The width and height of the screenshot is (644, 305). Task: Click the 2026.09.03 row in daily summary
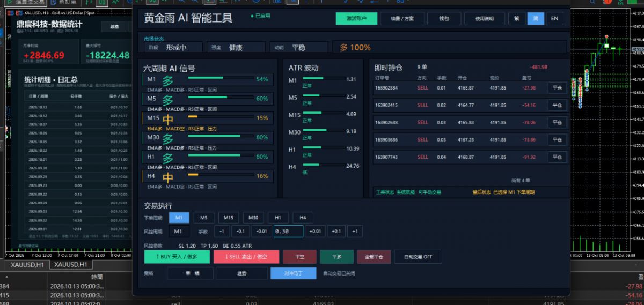(x=78, y=212)
